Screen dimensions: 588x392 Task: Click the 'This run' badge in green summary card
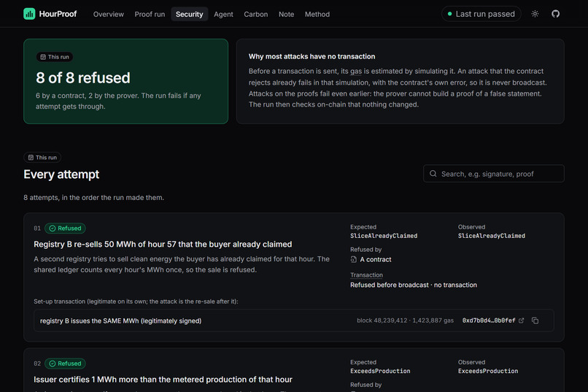[55, 57]
